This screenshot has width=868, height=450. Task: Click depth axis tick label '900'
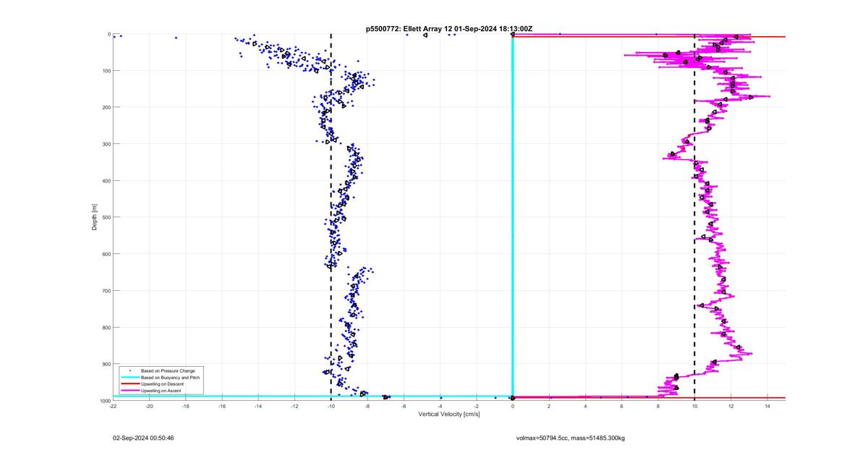tap(105, 364)
